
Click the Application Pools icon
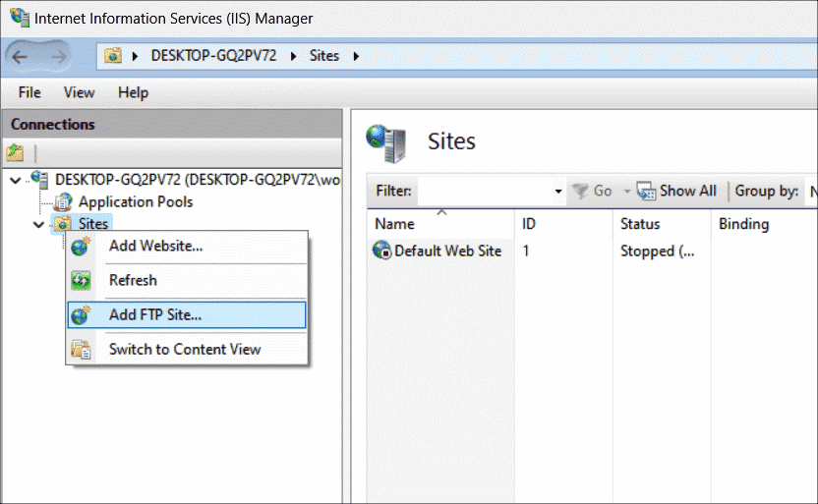[x=63, y=201]
